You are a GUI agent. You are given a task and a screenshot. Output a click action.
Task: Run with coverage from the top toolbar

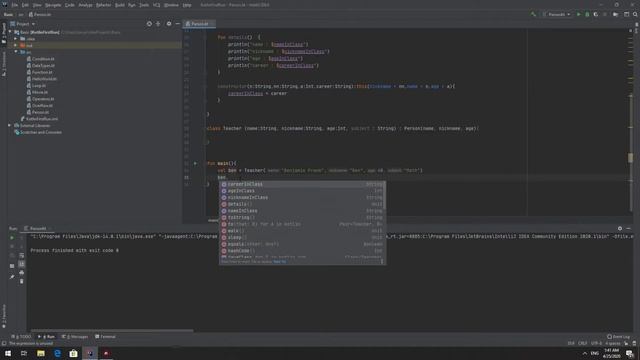596,14
